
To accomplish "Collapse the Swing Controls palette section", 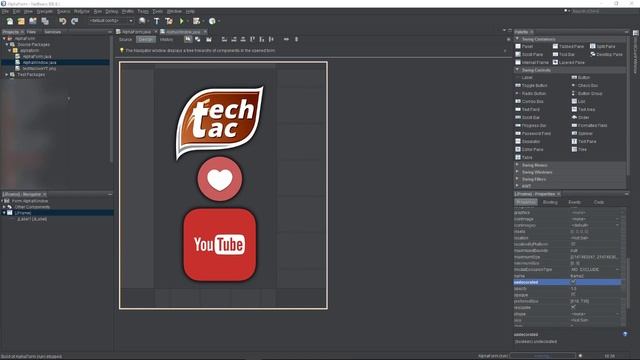I will [518, 70].
